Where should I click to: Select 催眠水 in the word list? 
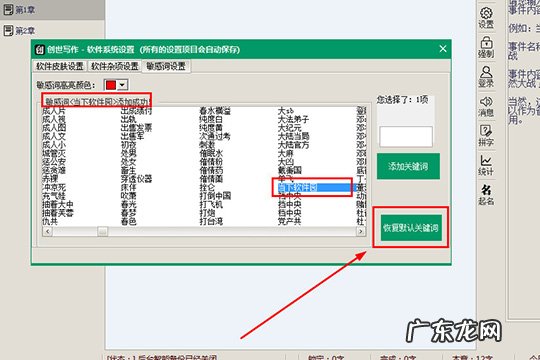coord(211,153)
